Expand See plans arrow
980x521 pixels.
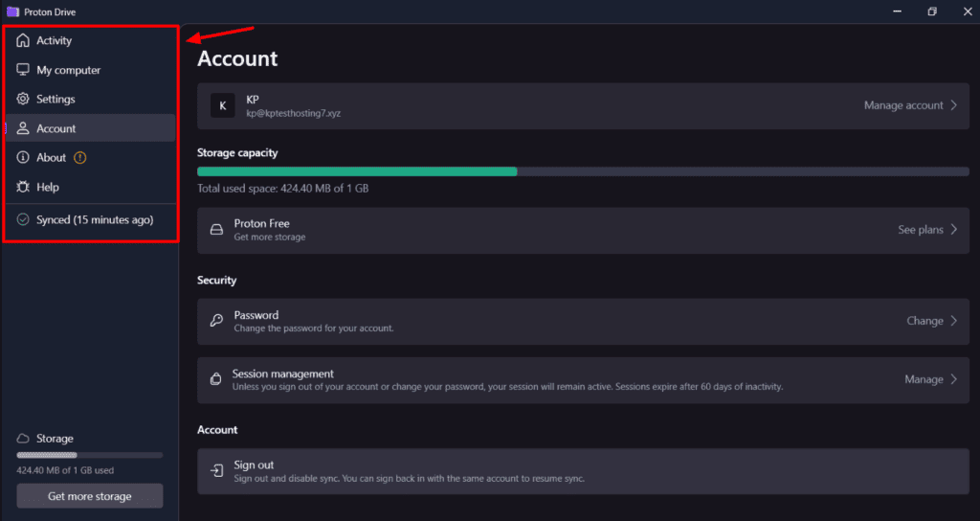tap(953, 230)
